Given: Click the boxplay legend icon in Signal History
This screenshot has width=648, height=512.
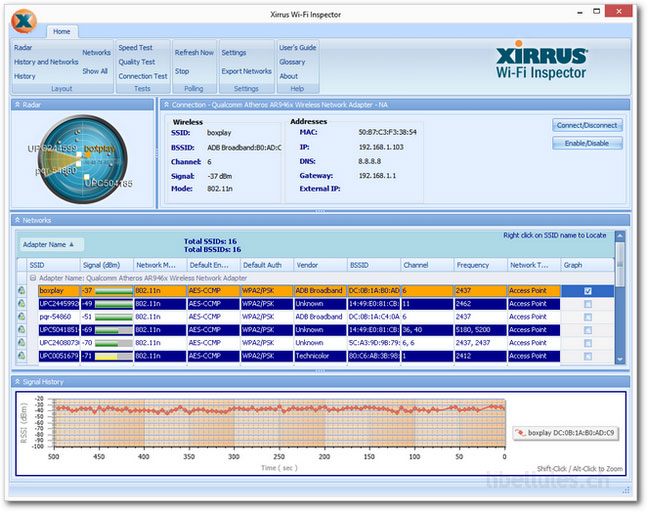Looking at the screenshot, I should coord(520,433).
